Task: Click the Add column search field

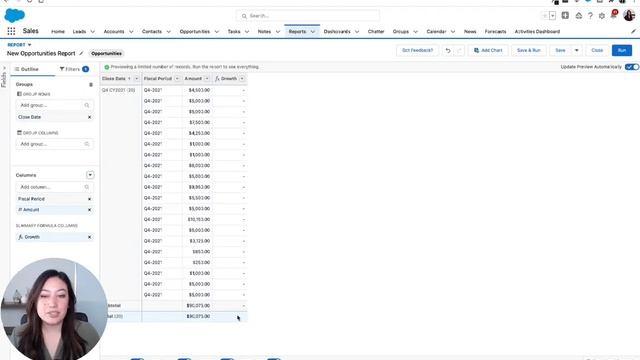Action: click(54, 187)
